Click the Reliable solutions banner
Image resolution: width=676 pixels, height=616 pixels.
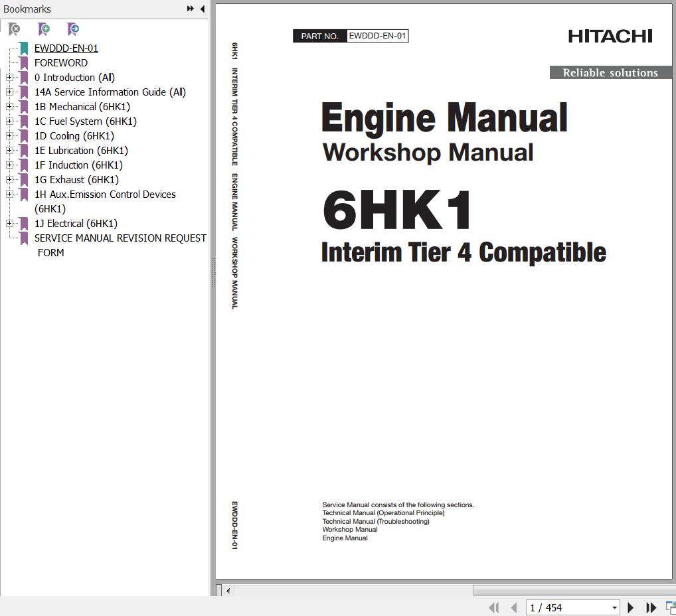(x=610, y=72)
